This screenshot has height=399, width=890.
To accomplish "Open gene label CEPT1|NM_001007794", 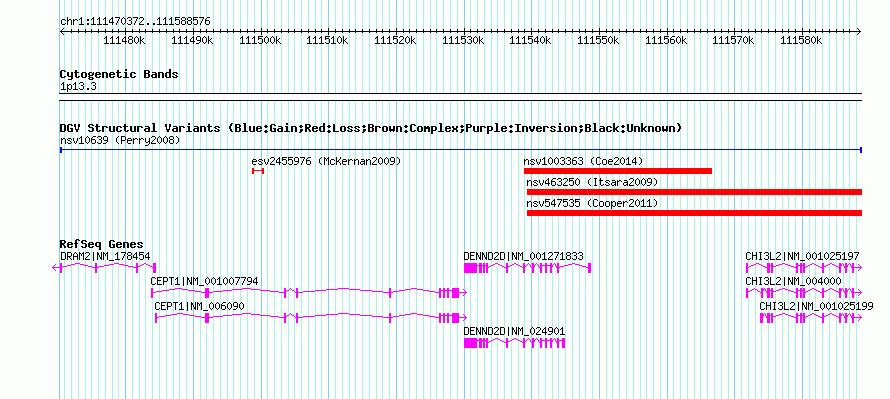I will [204, 281].
